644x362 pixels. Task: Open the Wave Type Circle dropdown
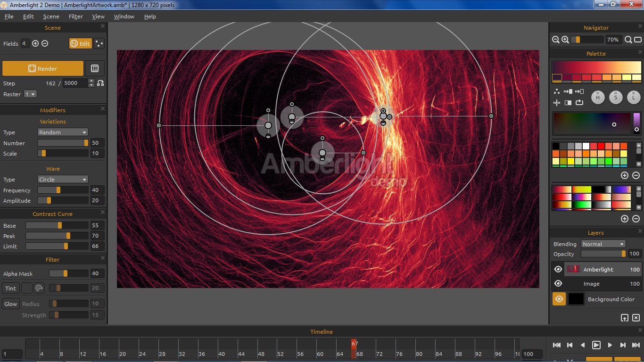[63, 180]
